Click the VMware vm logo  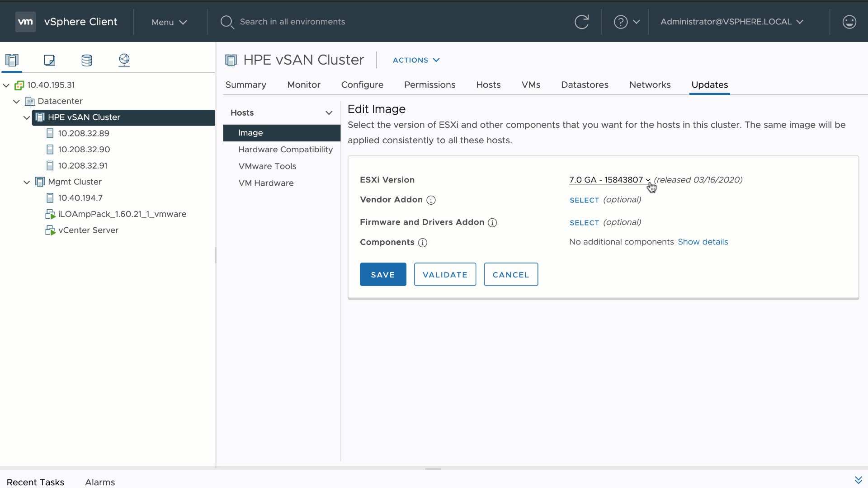pos(25,22)
